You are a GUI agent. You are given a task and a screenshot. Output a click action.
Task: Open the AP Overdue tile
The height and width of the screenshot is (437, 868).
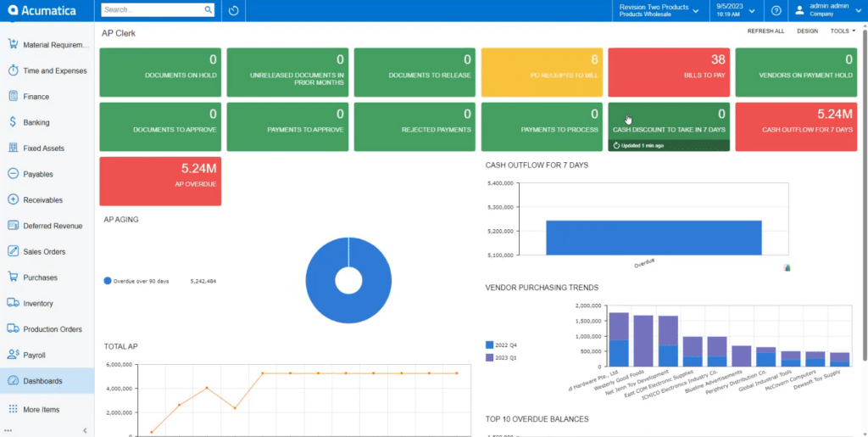(160, 181)
